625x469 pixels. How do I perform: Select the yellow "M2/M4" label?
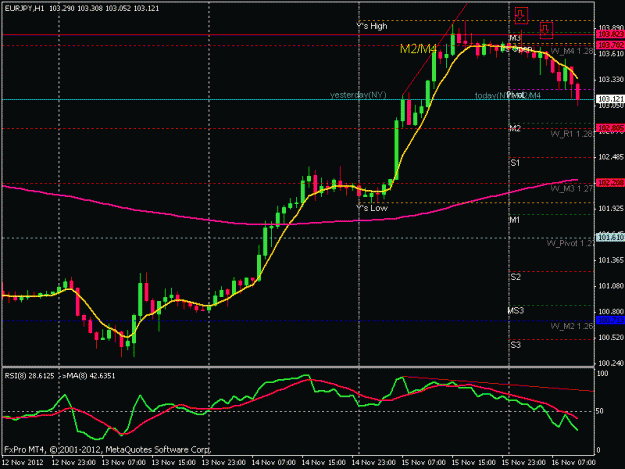tap(419, 49)
